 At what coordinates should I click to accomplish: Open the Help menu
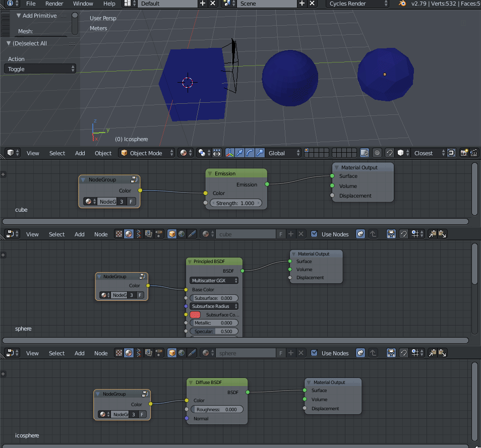tap(109, 4)
